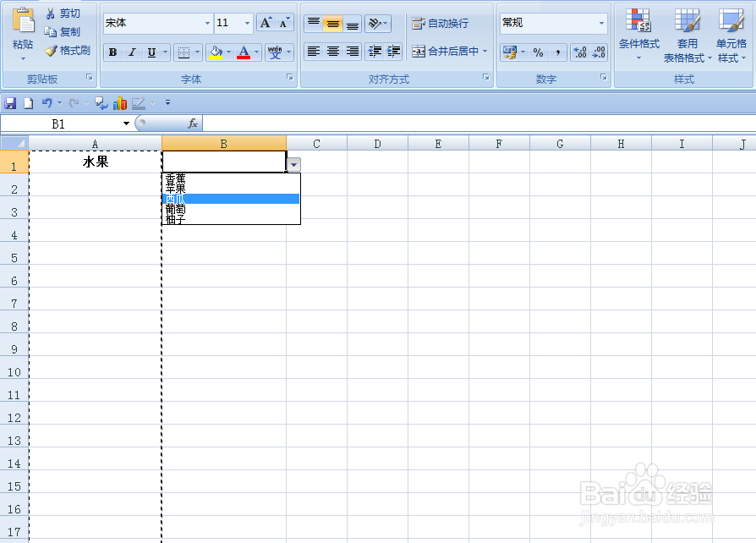Click the Insert Function fx button
Screen dimensions: 756x543
[x=192, y=123]
